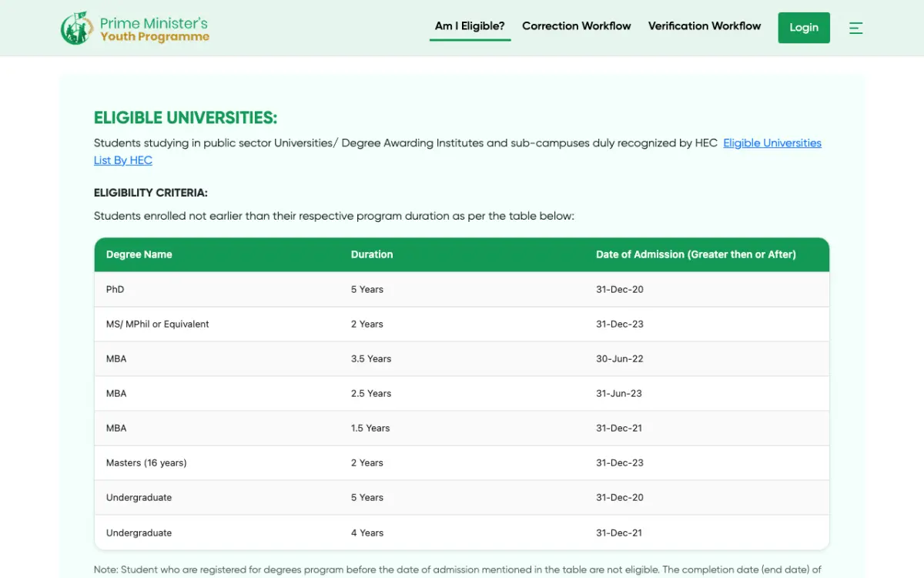Click the 2.5 Years duration cell
This screenshot has width=924, height=578.
tap(371, 393)
